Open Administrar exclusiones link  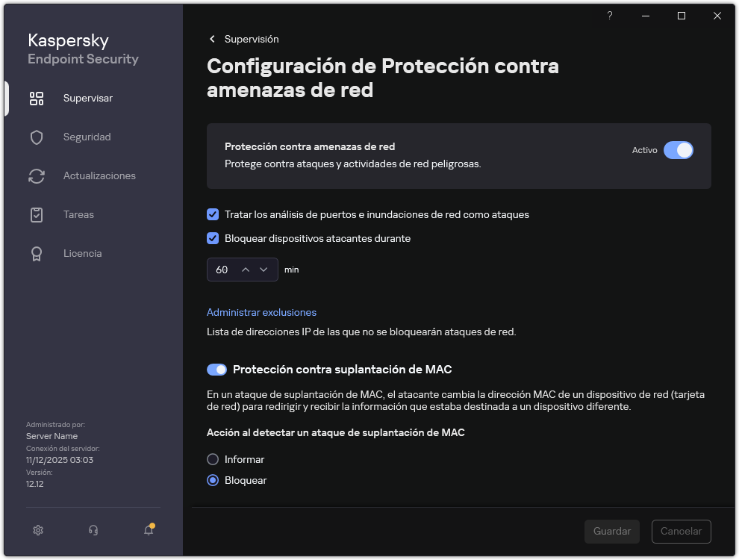coord(261,312)
